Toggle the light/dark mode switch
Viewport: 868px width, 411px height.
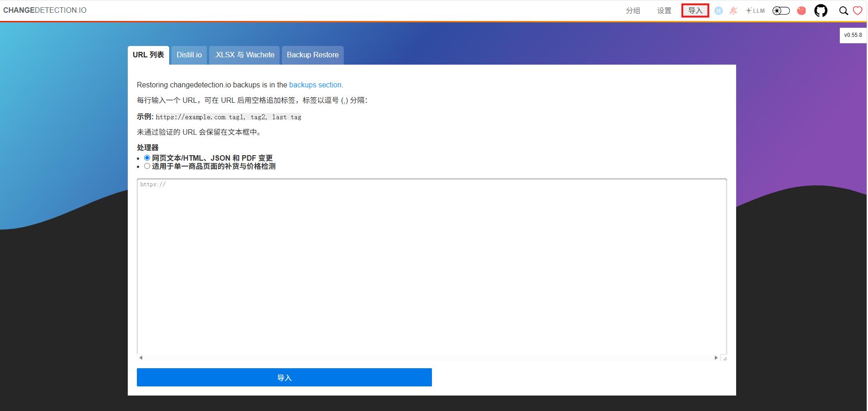[x=781, y=10]
